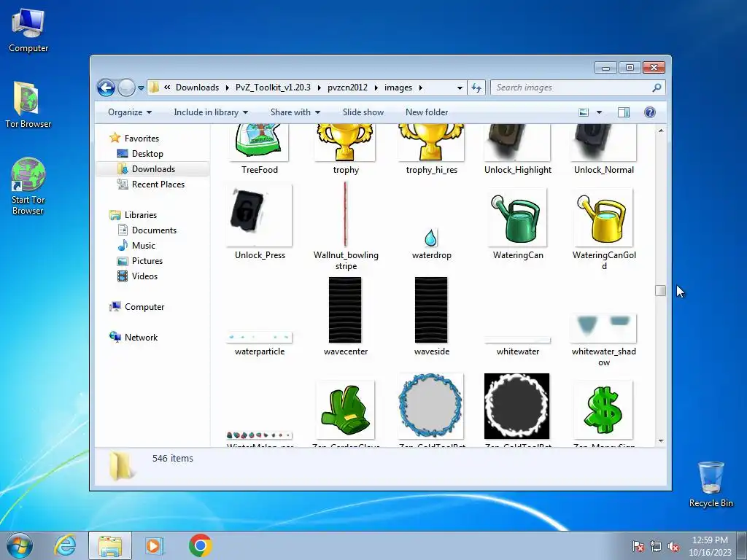
Task: Select the wavecenter image thumbnail
Action: click(x=345, y=310)
